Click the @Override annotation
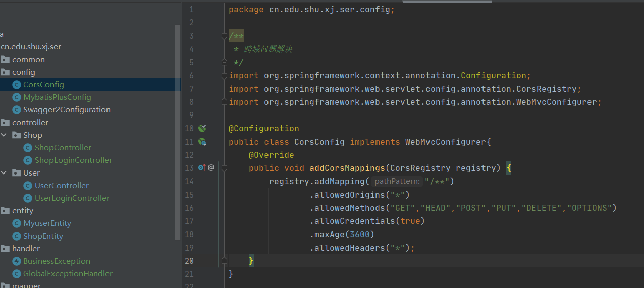The image size is (644, 288). [272, 155]
